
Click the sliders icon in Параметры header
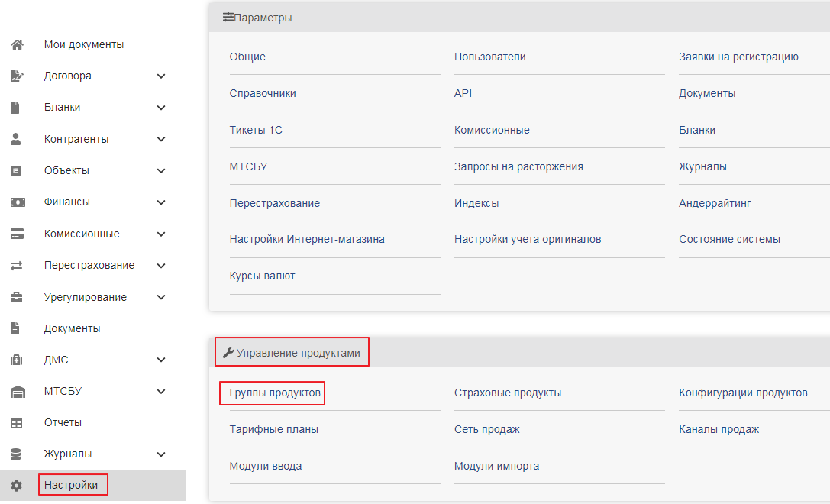[228, 18]
